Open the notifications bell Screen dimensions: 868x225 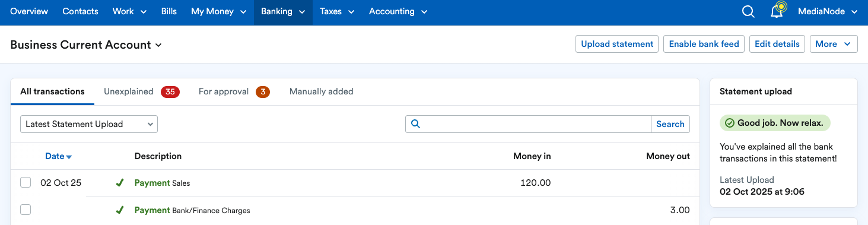(777, 11)
